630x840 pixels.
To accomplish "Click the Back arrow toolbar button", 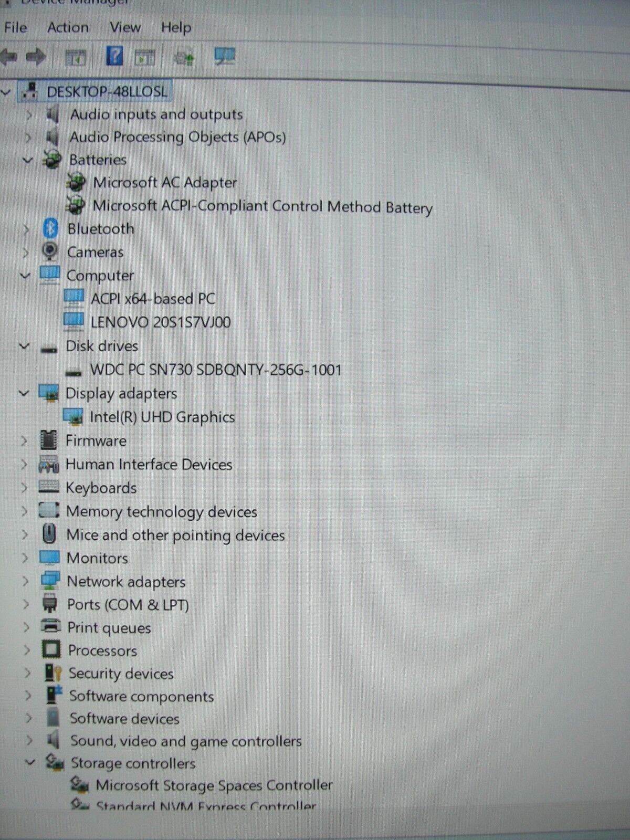I will 9,57.
